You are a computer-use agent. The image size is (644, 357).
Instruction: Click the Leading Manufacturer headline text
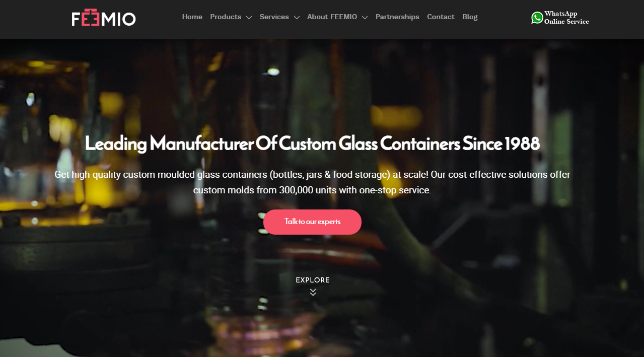click(312, 144)
